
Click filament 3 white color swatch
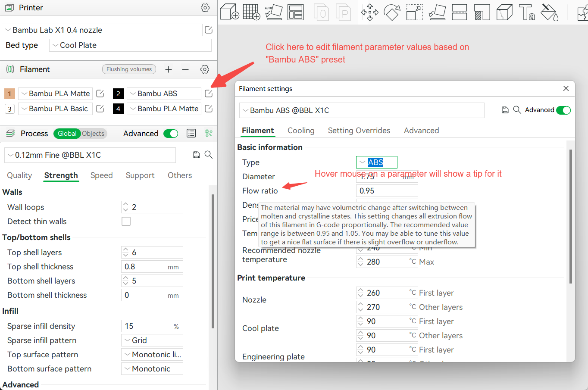[x=9, y=109]
